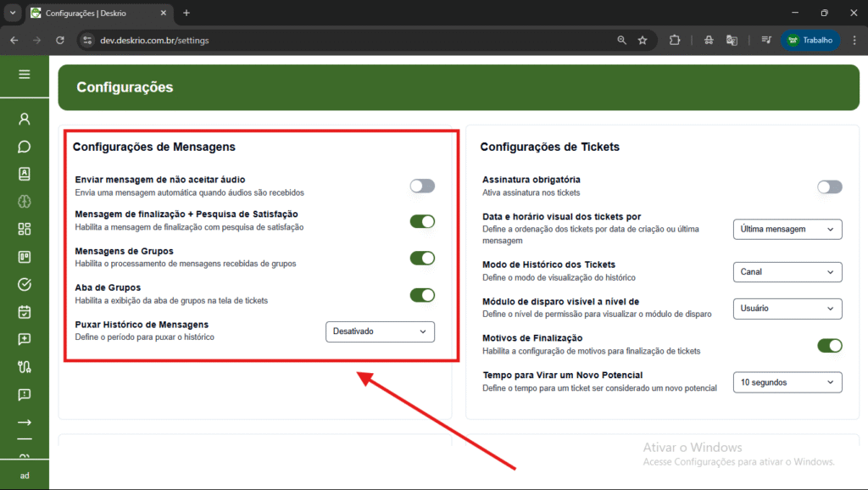This screenshot has height=490, width=868.
Task: Click the address bar URL dev.deskrio.com.br/settings
Action: pos(154,41)
